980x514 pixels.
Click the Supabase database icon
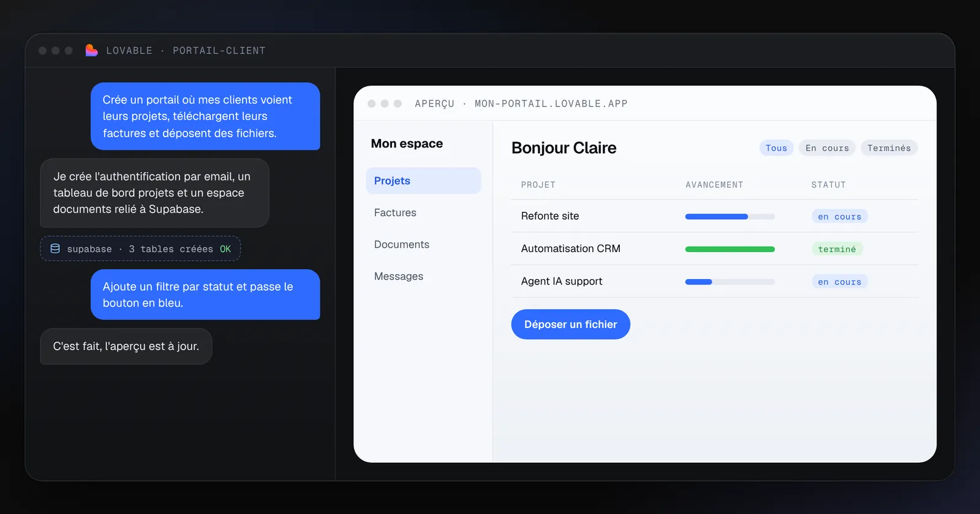click(55, 248)
